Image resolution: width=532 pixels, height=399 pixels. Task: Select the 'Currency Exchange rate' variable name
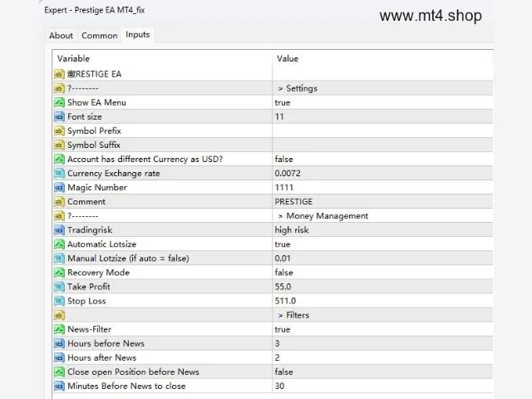[x=113, y=174]
